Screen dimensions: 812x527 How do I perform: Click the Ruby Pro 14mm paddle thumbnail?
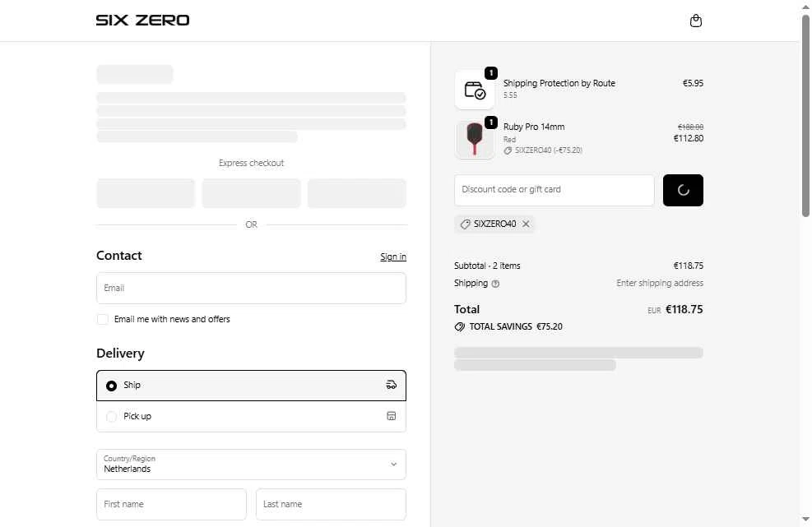pyautogui.click(x=475, y=139)
